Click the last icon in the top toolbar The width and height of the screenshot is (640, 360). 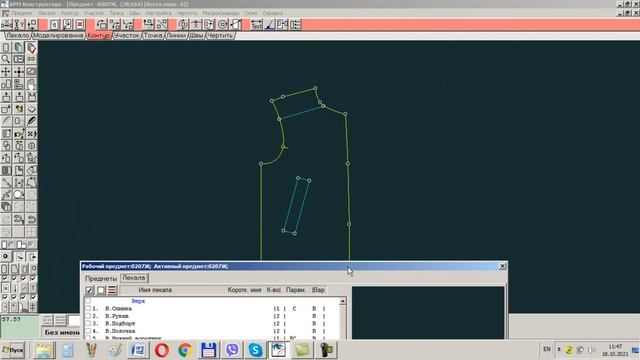(x=296, y=24)
